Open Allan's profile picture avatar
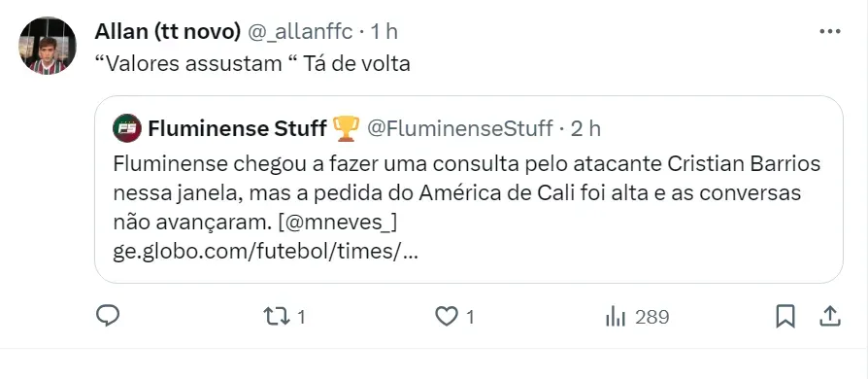The width and height of the screenshot is (868, 379). [x=47, y=46]
